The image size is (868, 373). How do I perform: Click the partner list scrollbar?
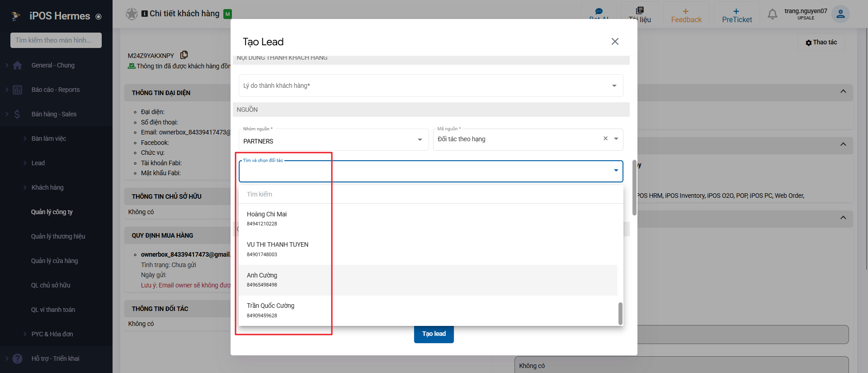(x=620, y=314)
